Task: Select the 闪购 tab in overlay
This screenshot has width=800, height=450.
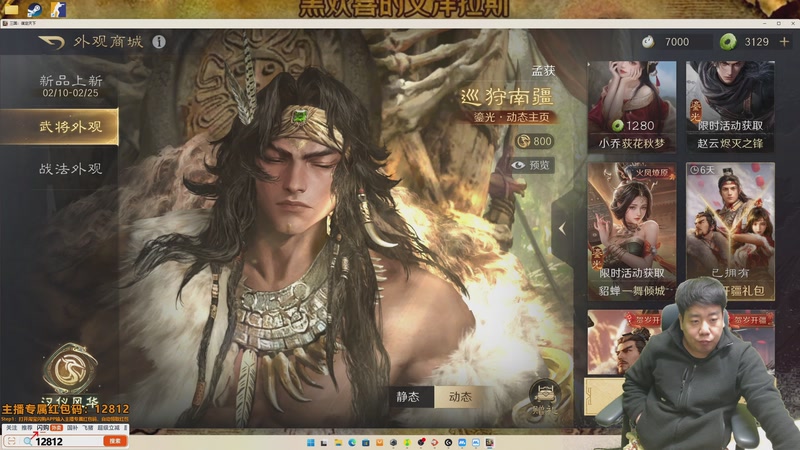Action: click(42, 428)
